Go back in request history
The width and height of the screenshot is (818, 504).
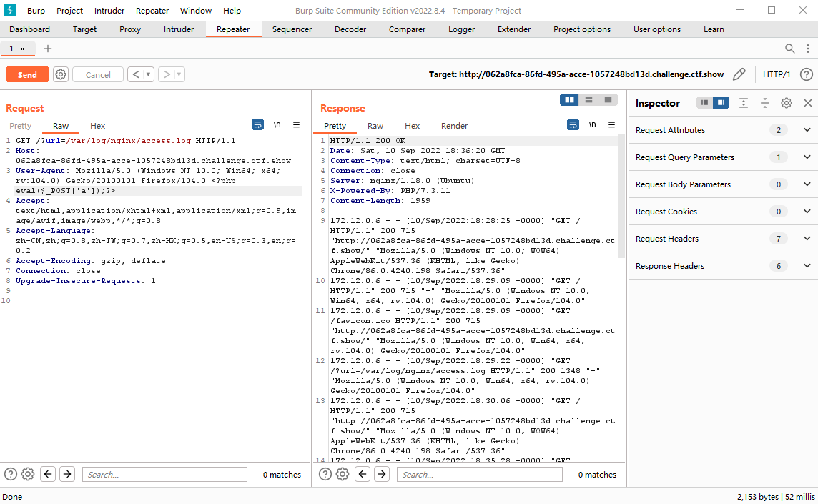136,74
